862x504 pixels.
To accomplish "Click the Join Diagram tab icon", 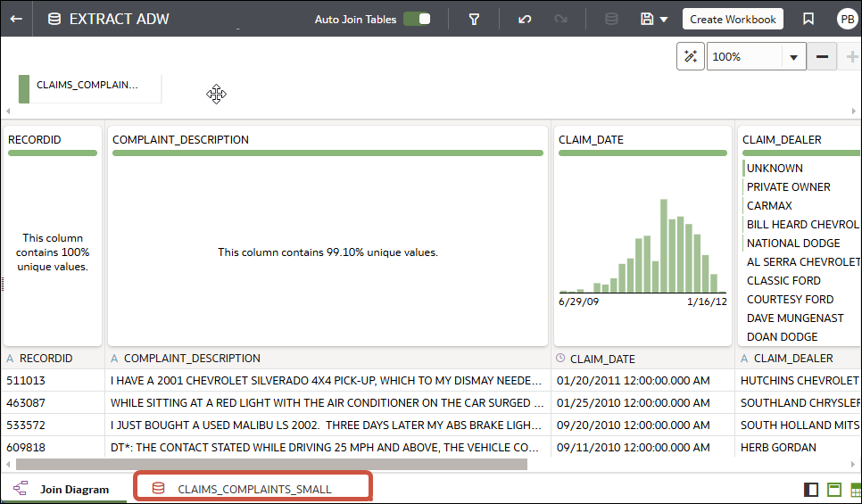I will (x=21, y=489).
